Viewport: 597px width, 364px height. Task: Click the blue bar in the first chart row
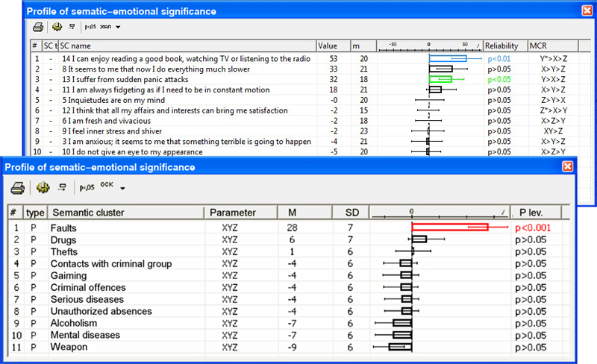point(448,58)
